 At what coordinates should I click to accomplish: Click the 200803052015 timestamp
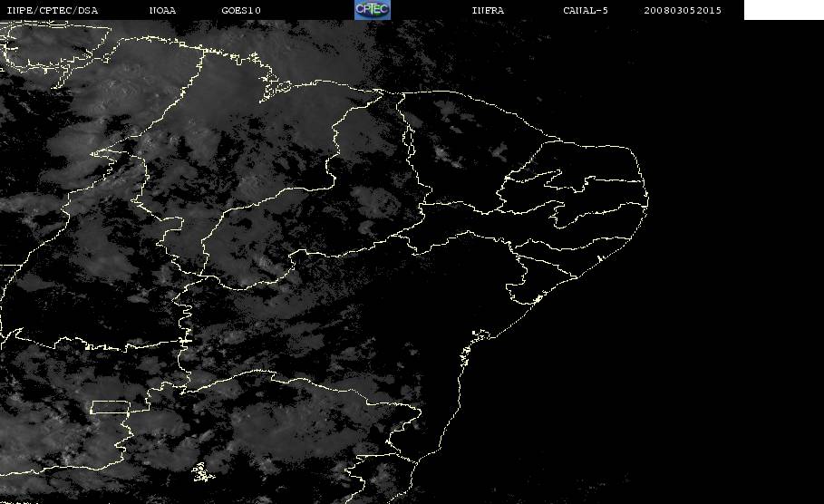pos(683,10)
